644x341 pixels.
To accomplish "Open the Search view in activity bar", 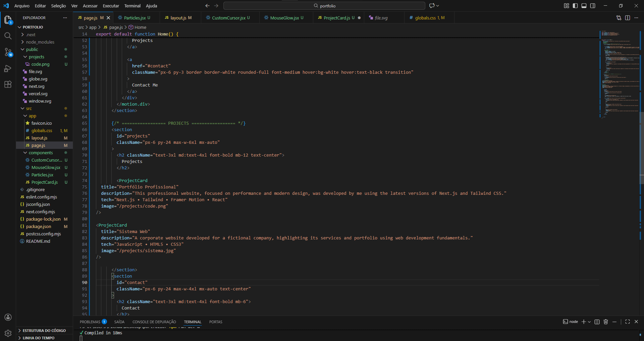I will pyautogui.click(x=8, y=36).
